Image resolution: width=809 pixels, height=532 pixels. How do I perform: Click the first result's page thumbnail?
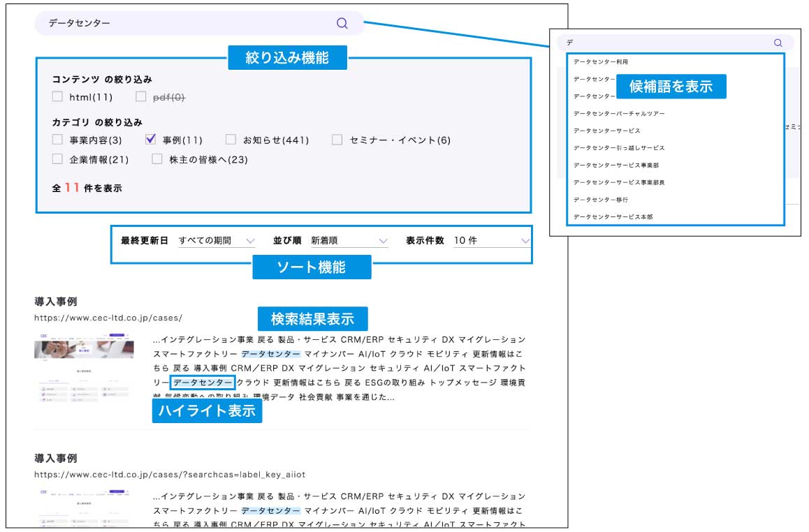(x=84, y=368)
